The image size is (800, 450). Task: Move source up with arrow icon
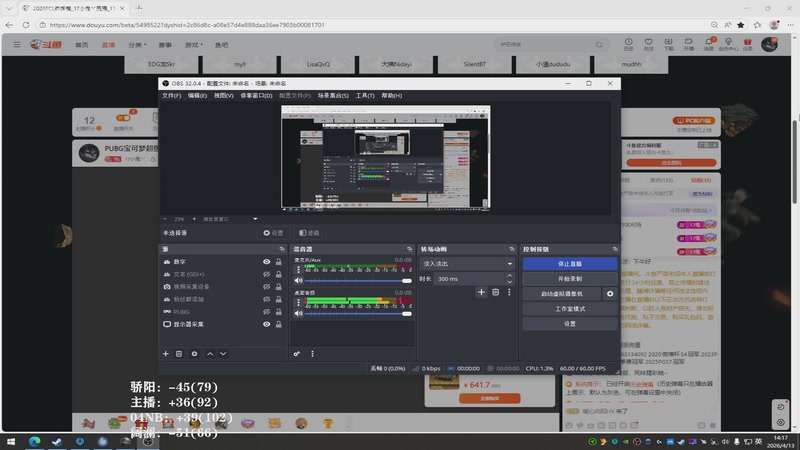210,354
